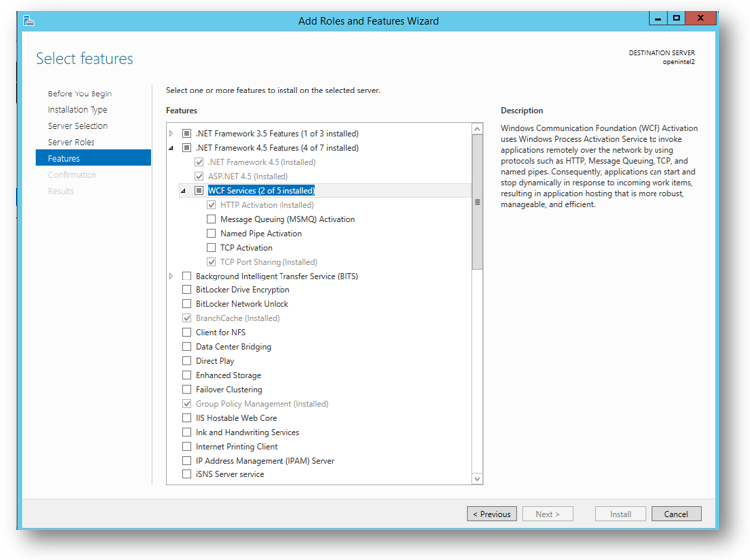Viewport: 750px width, 560px height.
Task: Check BitLocker Network Unlock box
Action: point(187,304)
